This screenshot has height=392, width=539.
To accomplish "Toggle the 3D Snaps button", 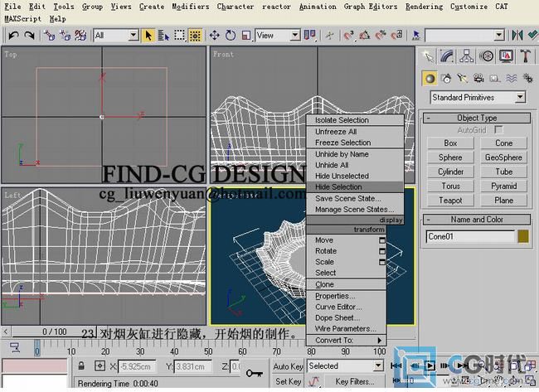I will [348, 36].
